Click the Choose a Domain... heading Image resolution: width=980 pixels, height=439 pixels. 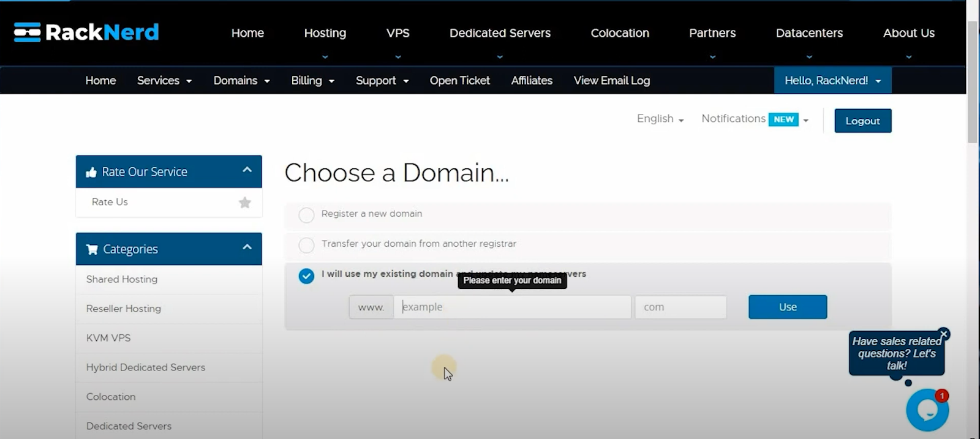point(397,173)
